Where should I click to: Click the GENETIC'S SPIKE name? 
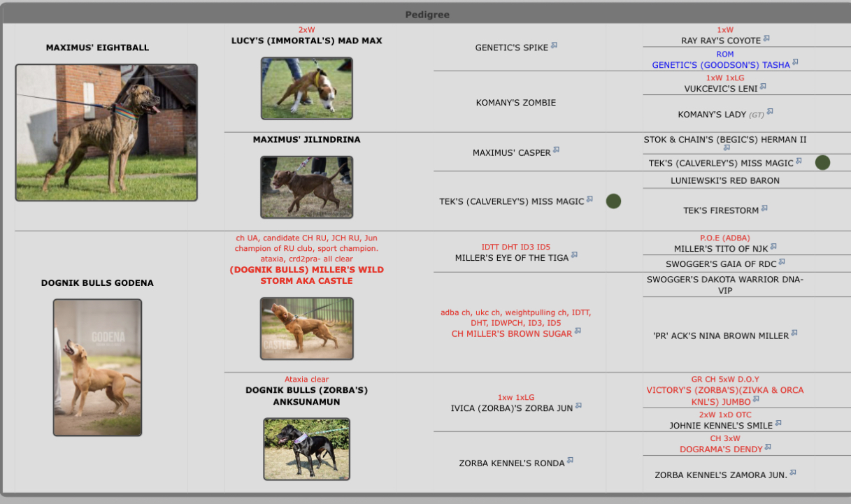pos(512,48)
